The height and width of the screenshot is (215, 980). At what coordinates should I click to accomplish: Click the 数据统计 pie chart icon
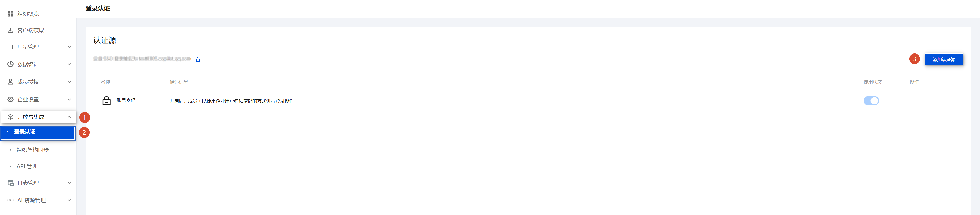click(10, 64)
